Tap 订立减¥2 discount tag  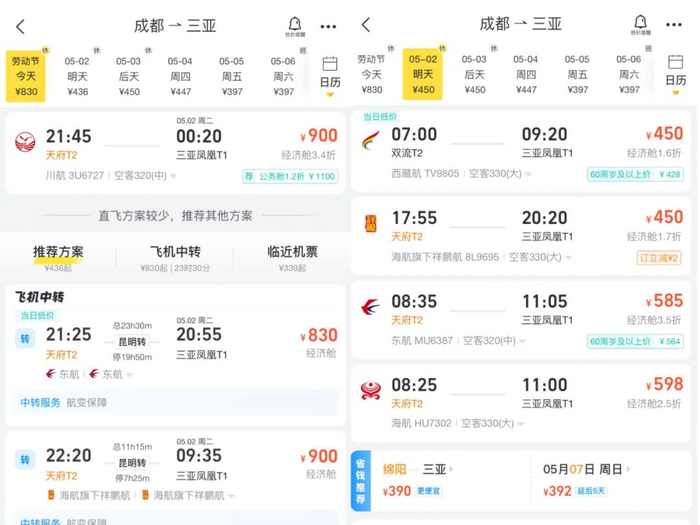tap(659, 258)
